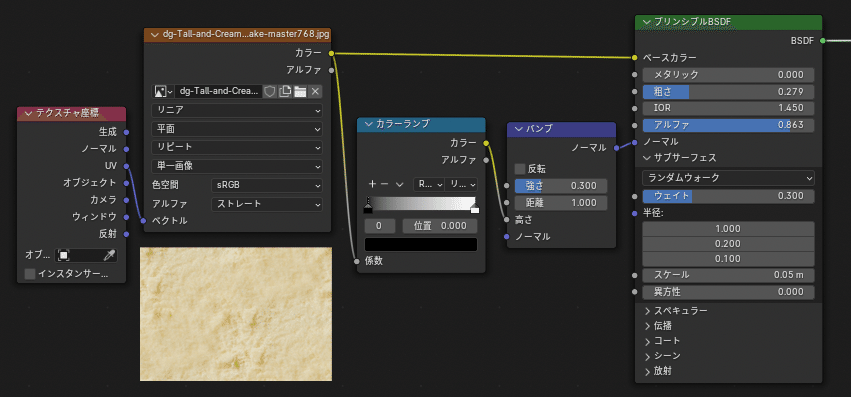851x397 pixels.
Task: Toggle the fake user shield icon
Action: (270, 91)
